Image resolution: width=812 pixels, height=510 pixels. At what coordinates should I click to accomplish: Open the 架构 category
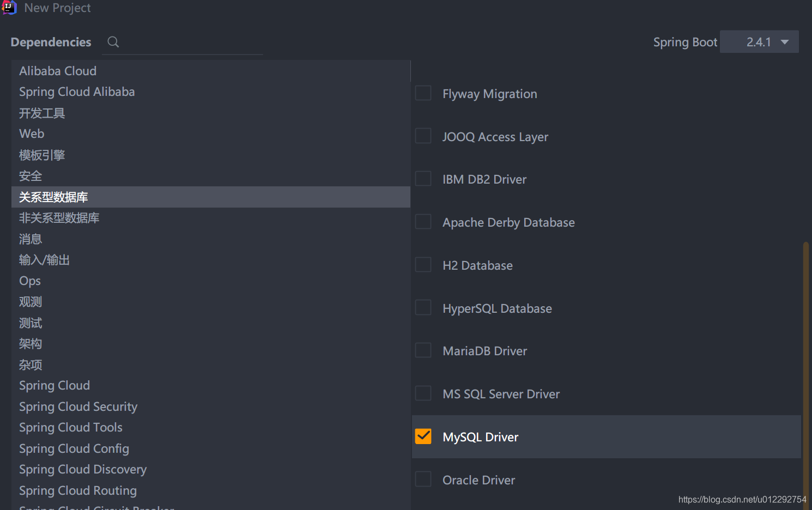[211, 344]
